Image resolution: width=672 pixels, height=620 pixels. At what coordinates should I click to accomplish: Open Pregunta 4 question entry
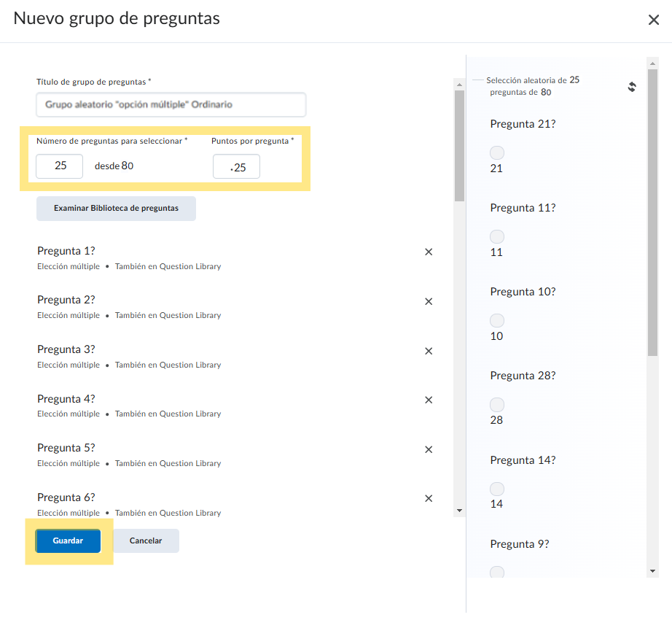[66, 399]
